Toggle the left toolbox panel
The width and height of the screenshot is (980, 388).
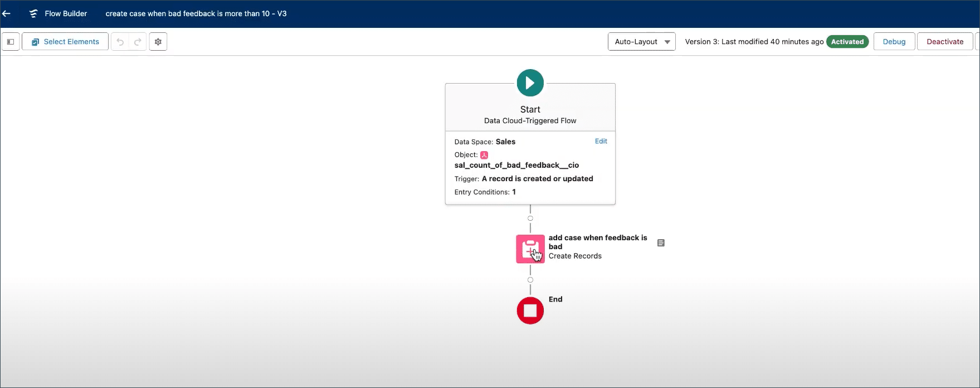(11, 42)
